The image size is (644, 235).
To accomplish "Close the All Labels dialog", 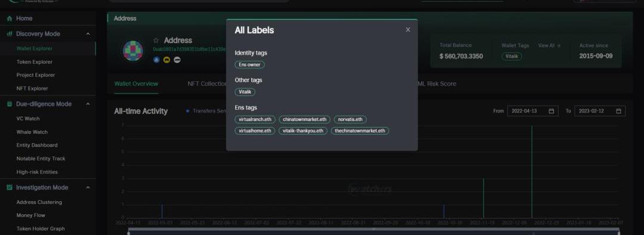I will pos(408,30).
